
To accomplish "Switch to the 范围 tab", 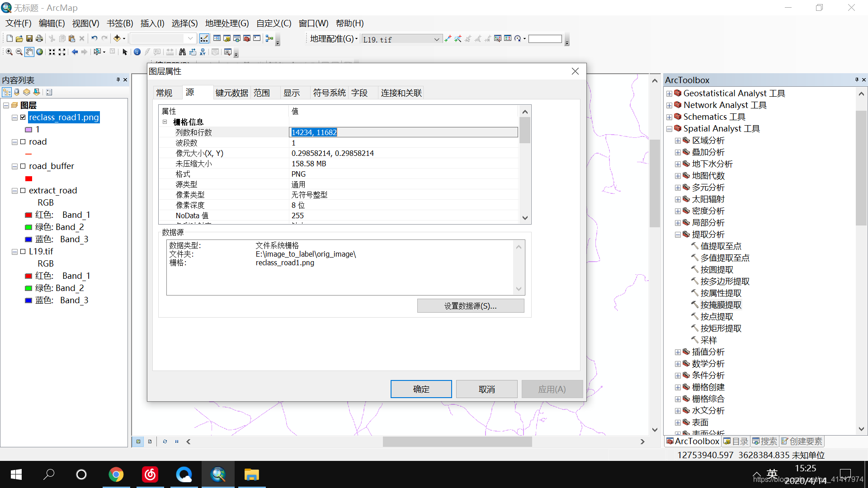I will pyautogui.click(x=262, y=93).
